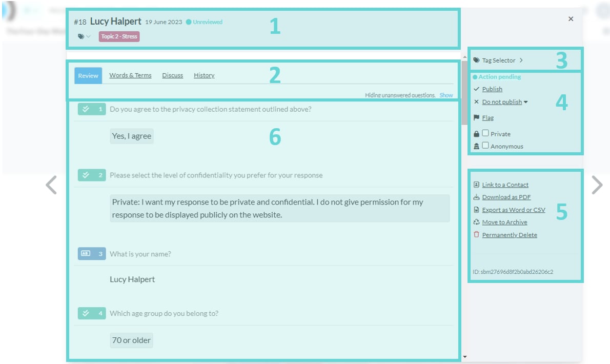Click the 'Private: I want my response' answer
Viewport: 610px width, 364px height.
[280, 209]
